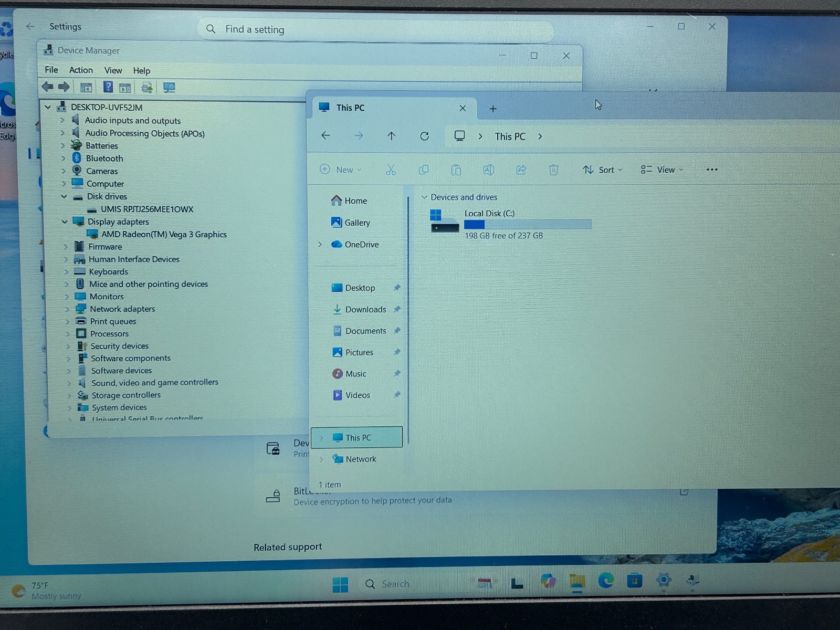Open Local Disk (C:) drive

click(510, 224)
